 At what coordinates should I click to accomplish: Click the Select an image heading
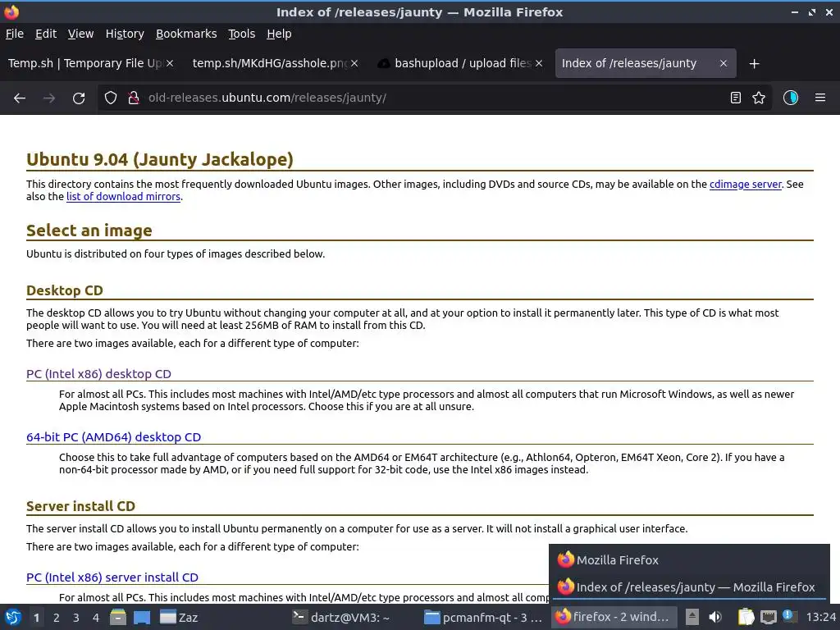tap(89, 231)
